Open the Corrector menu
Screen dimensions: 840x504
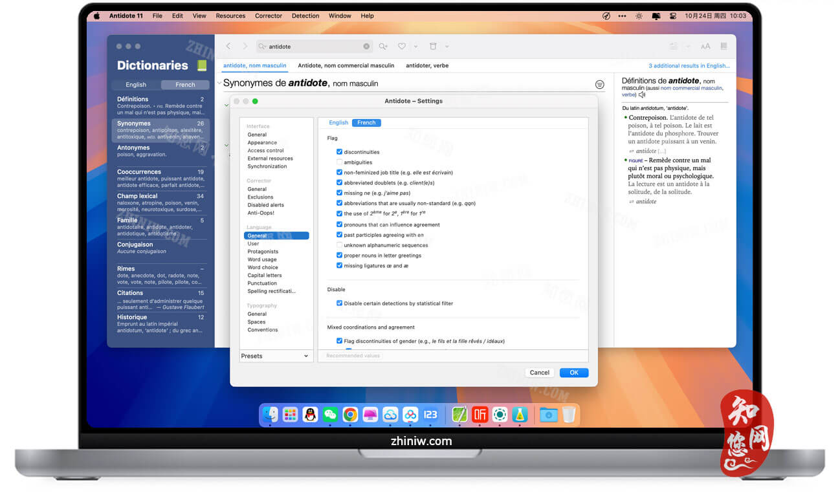269,16
